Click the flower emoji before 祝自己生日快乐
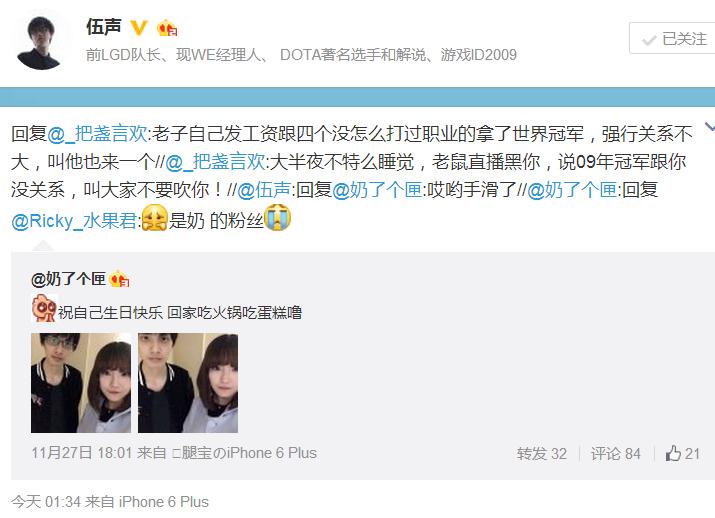Viewport: 715px width, 518px height. point(44,308)
